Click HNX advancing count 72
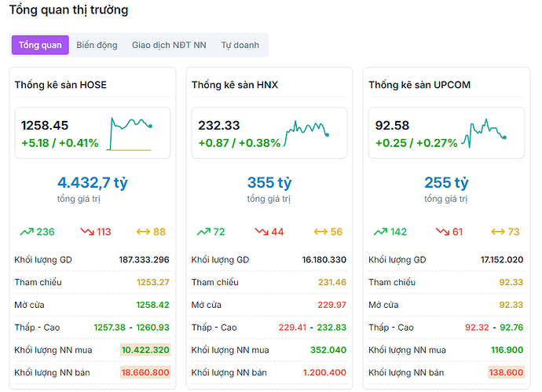This screenshot has height=392, width=542. pyautogui.click(x=219, y=232)
